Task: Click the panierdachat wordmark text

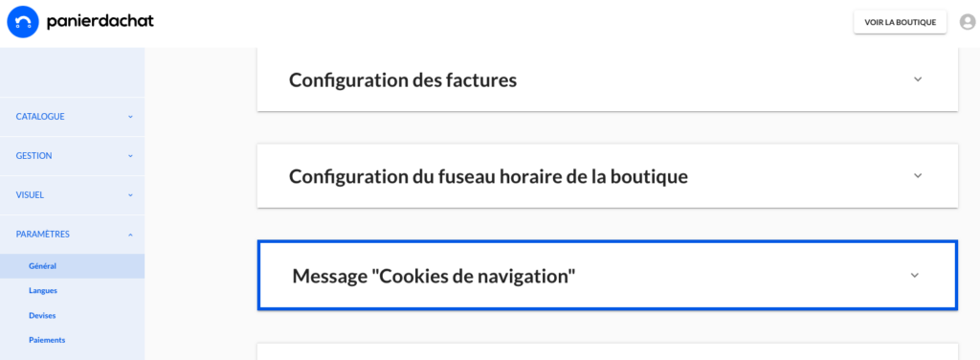Action: click(x=100, y=22)
